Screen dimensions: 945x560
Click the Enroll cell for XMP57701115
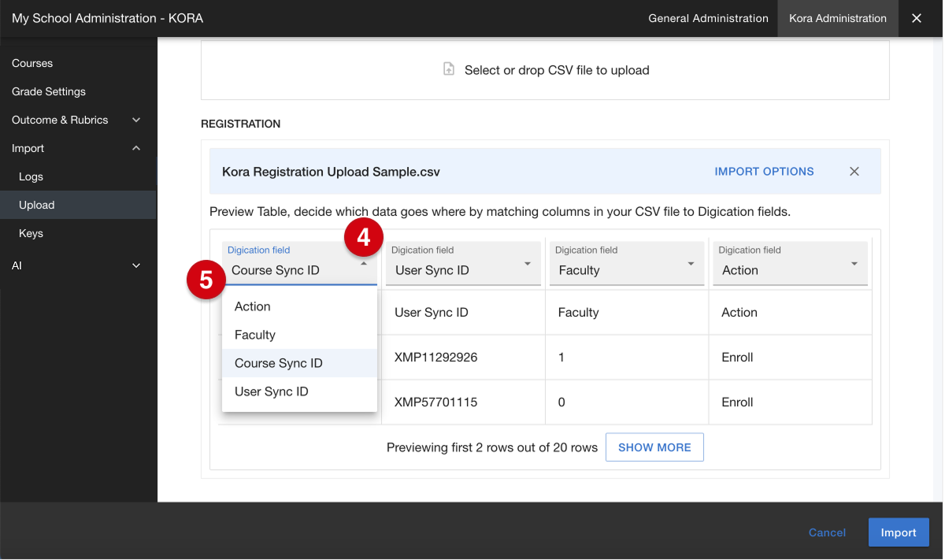pyautogui.click(x=791, y=402)
